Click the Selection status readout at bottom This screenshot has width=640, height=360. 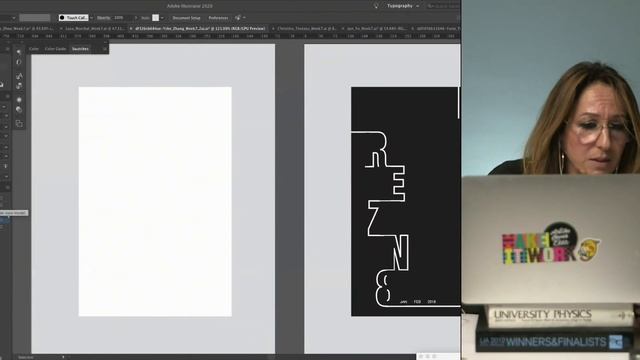[x=26, y=357]
